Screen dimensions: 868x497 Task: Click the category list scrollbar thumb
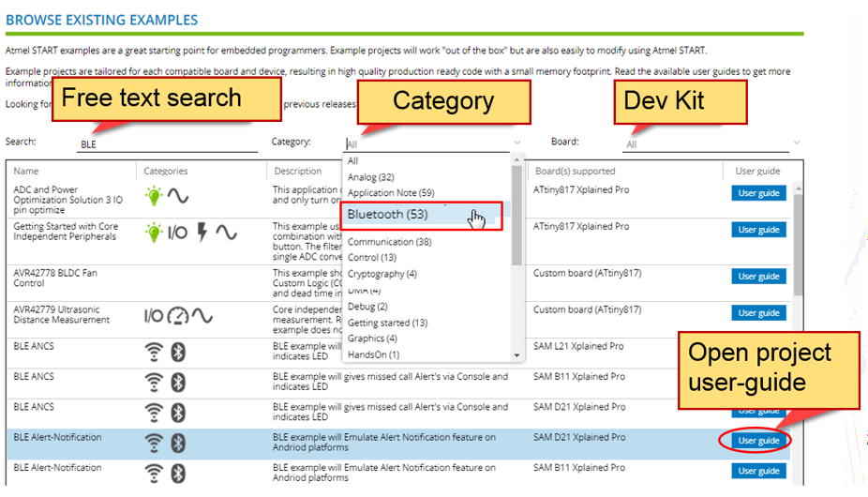click(517, 215)
